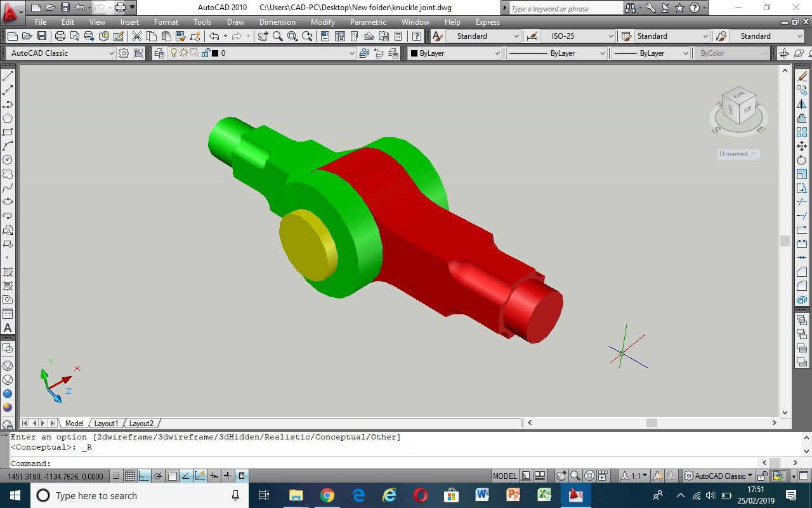Expand the ByLayer color control dropdown

point(497,53)
